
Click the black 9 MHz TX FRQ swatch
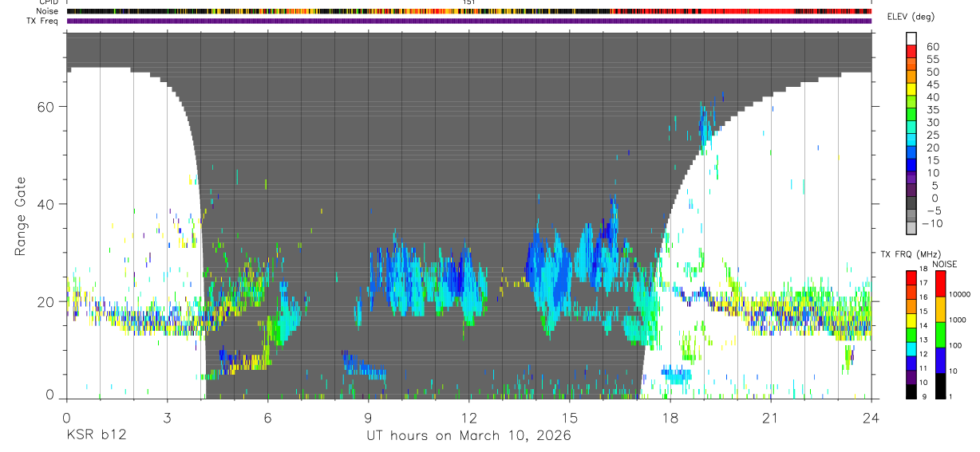911,391
